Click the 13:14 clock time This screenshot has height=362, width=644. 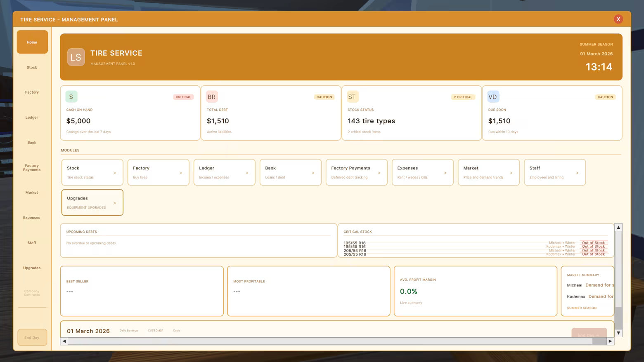pos(599,67)
